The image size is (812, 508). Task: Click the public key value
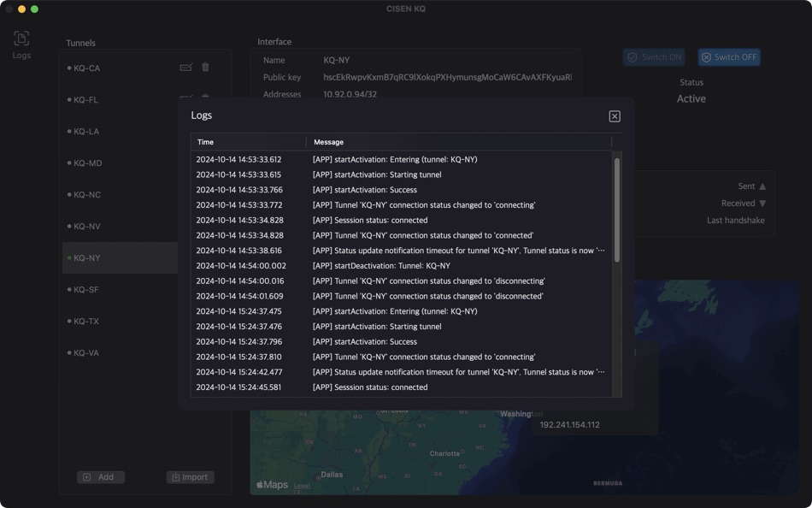click(447, 77)
